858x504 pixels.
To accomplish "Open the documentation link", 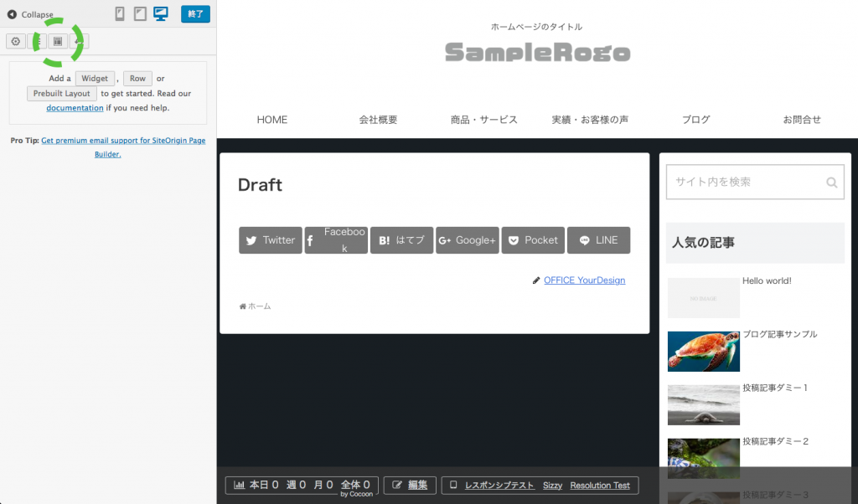I will pos(75,108).
